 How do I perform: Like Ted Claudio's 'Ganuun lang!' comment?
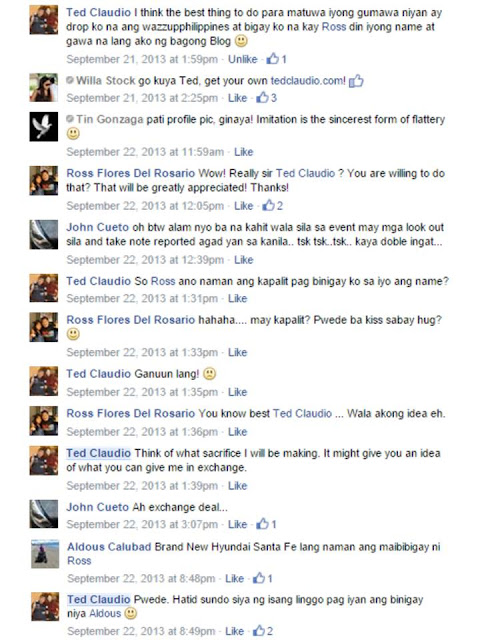(238, 392)
